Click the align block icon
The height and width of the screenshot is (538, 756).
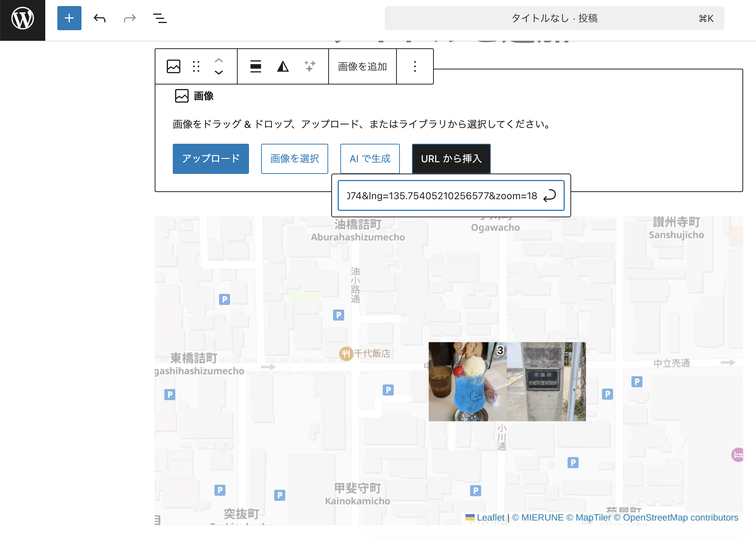256,66
